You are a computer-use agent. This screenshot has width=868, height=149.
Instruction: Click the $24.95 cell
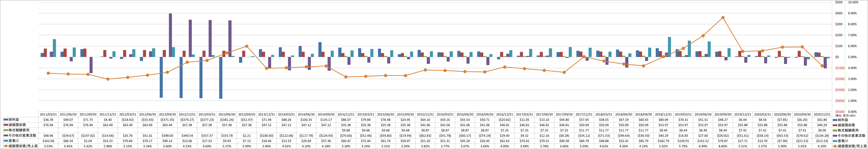coord(405,120)
